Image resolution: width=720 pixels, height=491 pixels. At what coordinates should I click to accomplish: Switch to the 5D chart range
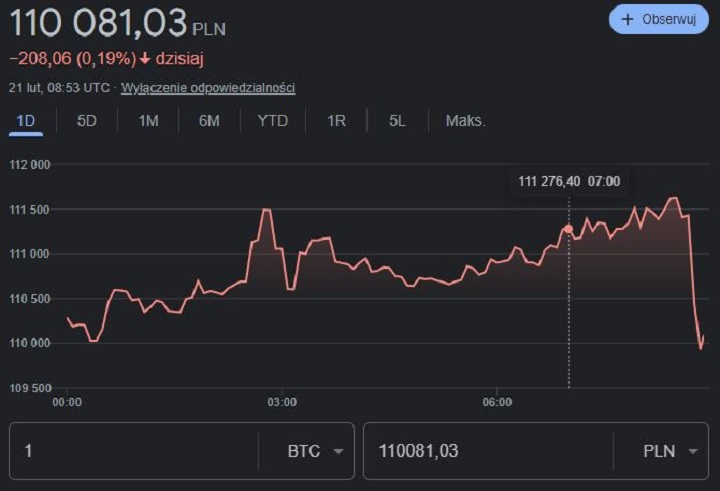(x=87, y=121)
